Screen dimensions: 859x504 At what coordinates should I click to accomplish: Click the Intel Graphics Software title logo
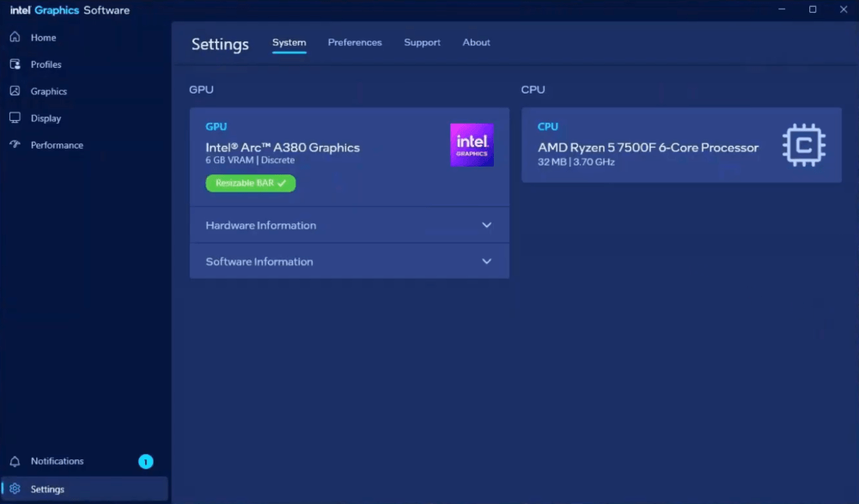click(70, 9)
